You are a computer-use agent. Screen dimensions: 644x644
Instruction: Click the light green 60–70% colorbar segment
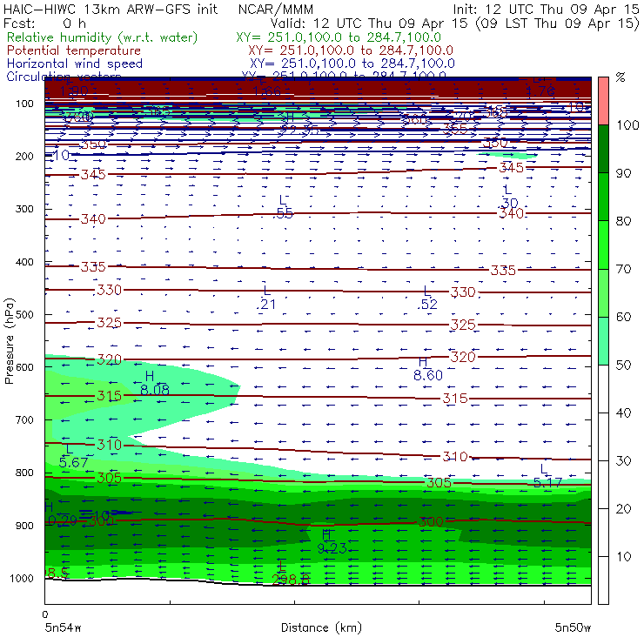603,292
